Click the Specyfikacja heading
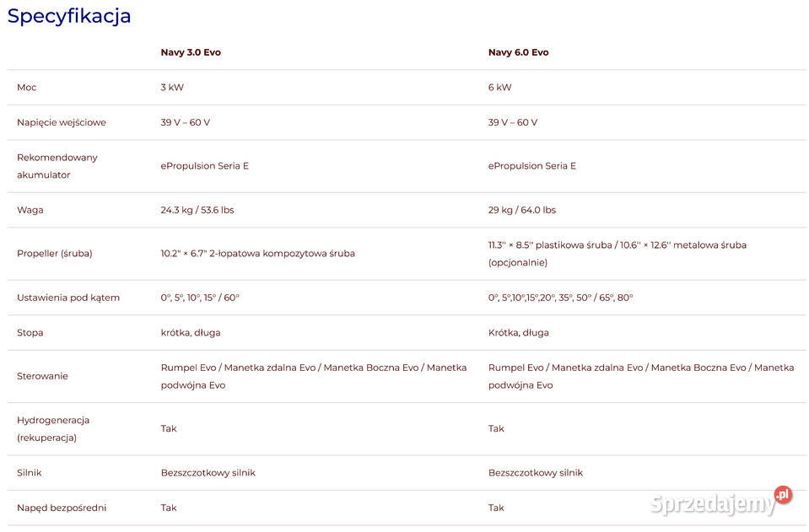The height and width of the screenshot is (532, 809). [x=69, y=16]
